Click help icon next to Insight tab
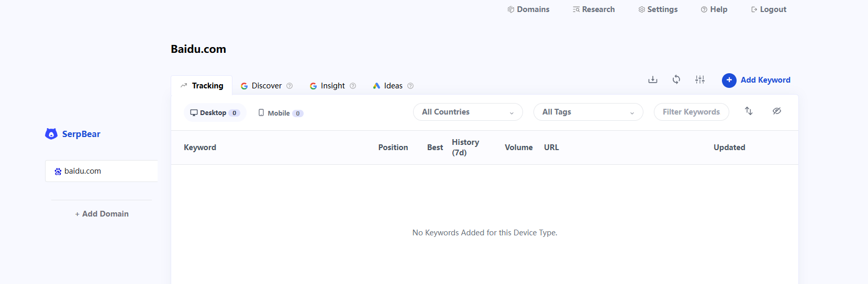 (353, 86)
